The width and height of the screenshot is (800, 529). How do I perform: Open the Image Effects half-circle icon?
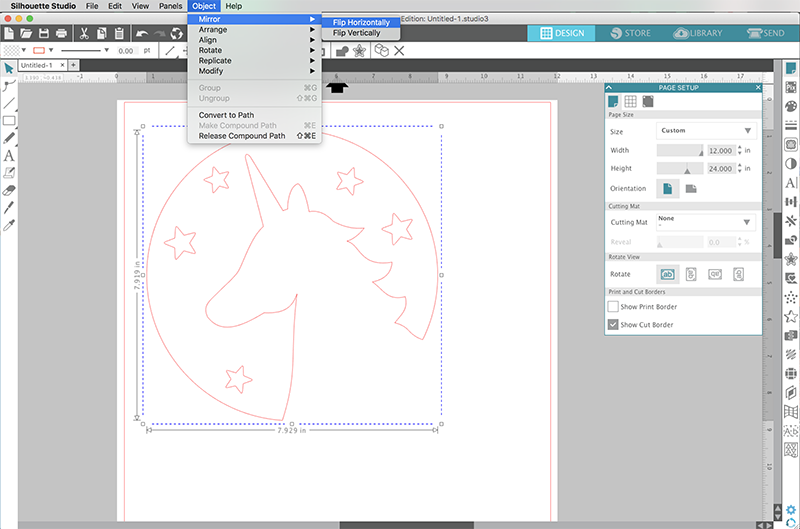(791, 164)
